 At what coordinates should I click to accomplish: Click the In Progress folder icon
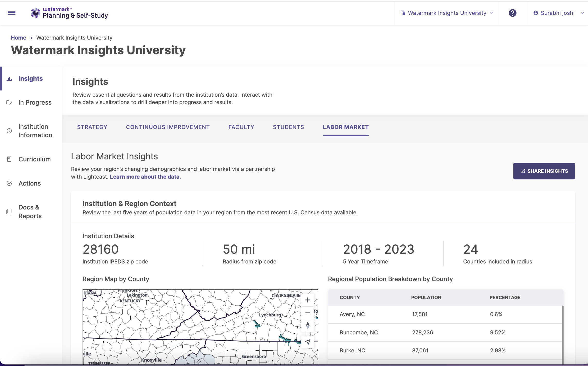(x=9, y=103)
